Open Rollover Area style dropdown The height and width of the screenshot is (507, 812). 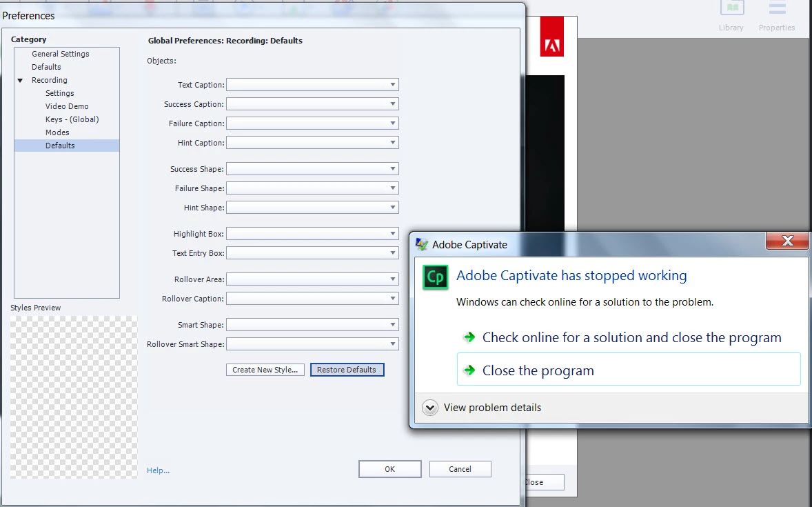coord(312,279)
